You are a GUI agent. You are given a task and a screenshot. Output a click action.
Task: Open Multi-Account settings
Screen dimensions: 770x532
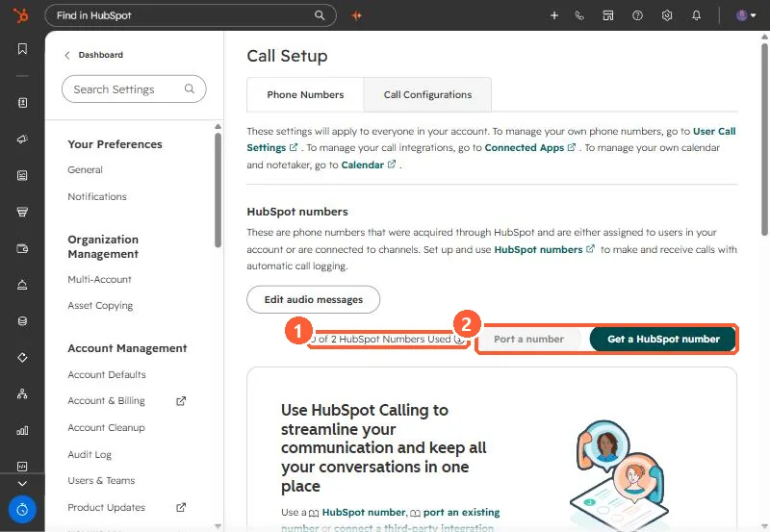[x=100, y=279]
